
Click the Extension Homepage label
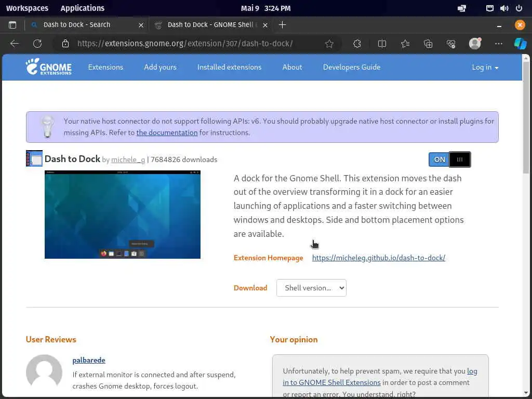click(269, 258)
